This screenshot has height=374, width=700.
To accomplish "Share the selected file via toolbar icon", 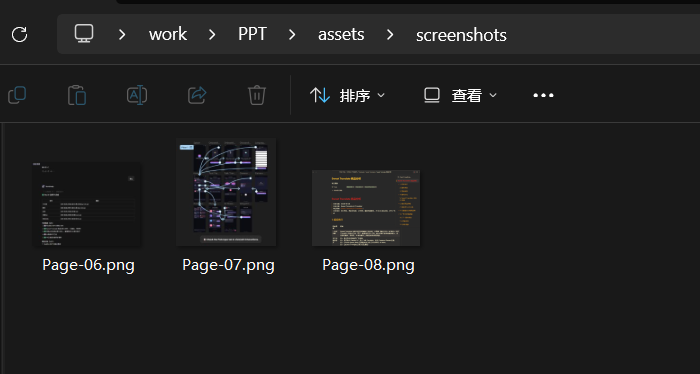I will tap(197, 95).
